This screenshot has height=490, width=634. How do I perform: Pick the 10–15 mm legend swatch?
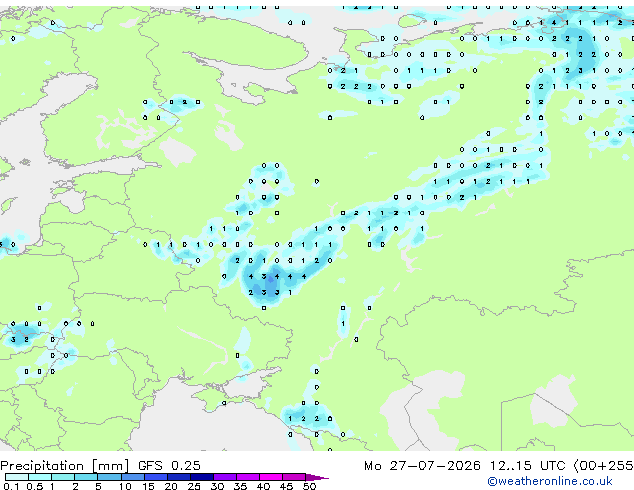132,477
